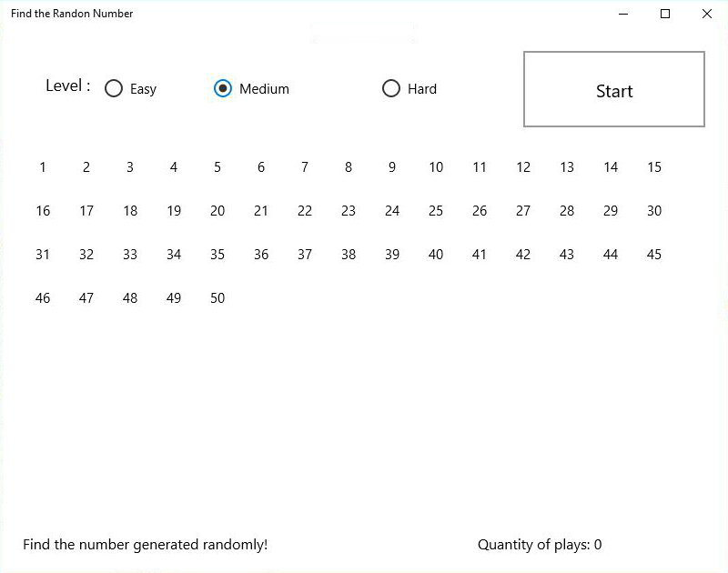Select number 38 as your guess
Screen dimensions: 728x573
tap(349, 255)
